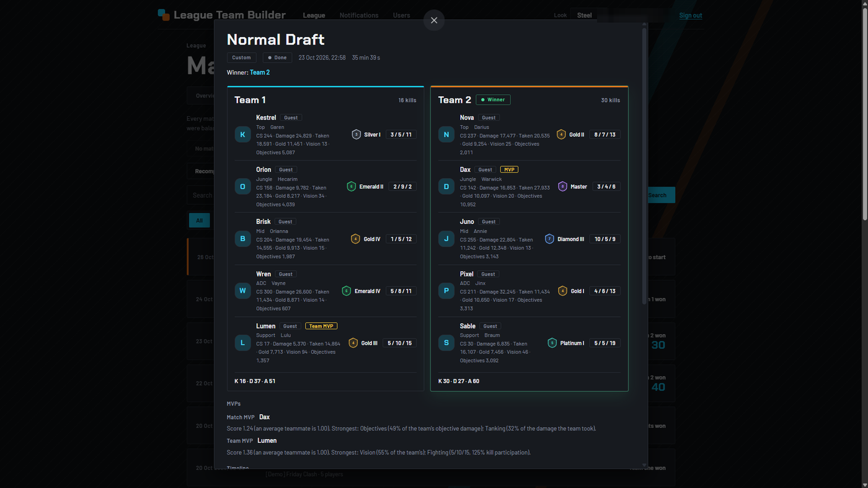Select the All filter button
Image resolution: width=868 pixels, height=488 pixels.
200,221
